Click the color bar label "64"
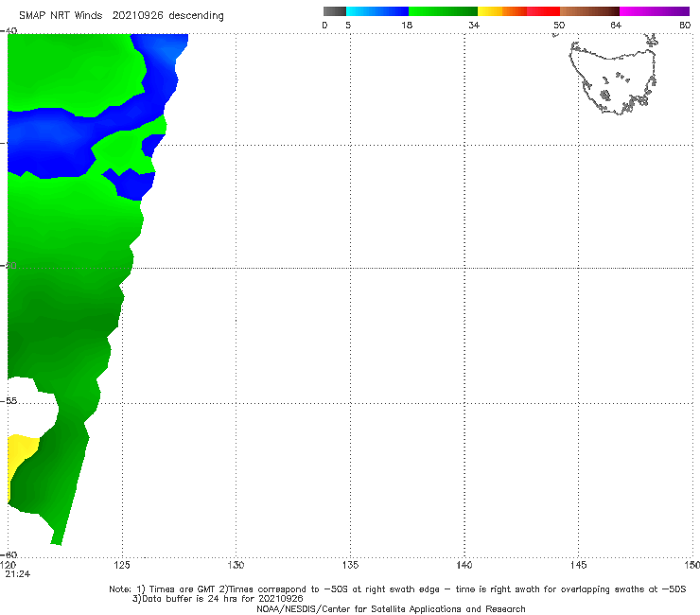This screenshot has width=700, height=615. pos(616,25)
